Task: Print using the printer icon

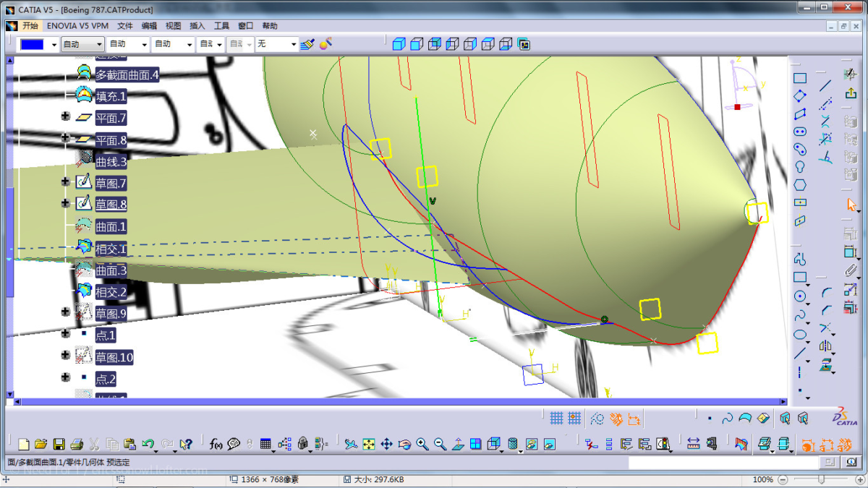Action: click(77, 444)
